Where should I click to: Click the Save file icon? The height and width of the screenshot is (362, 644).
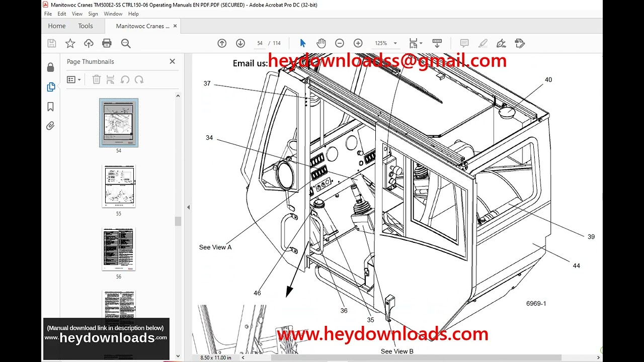coord(51,43)
